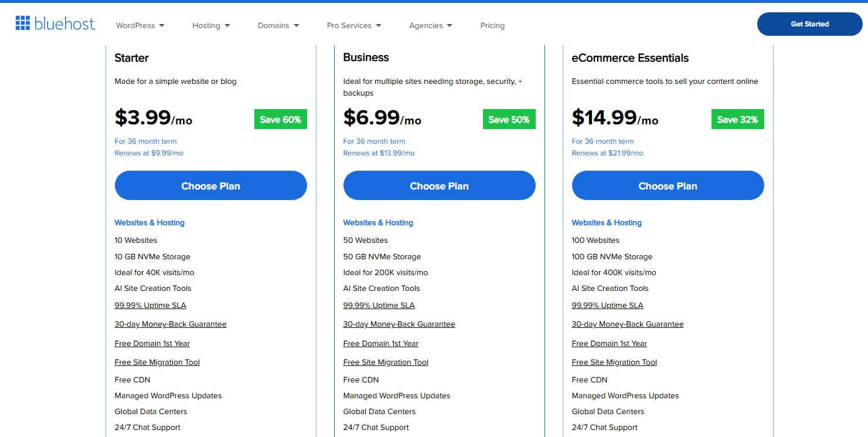This screenshot has height=437, width=868.
Task: Click eCommerce Free Site Migration Tool link
Action: (614, 363)
